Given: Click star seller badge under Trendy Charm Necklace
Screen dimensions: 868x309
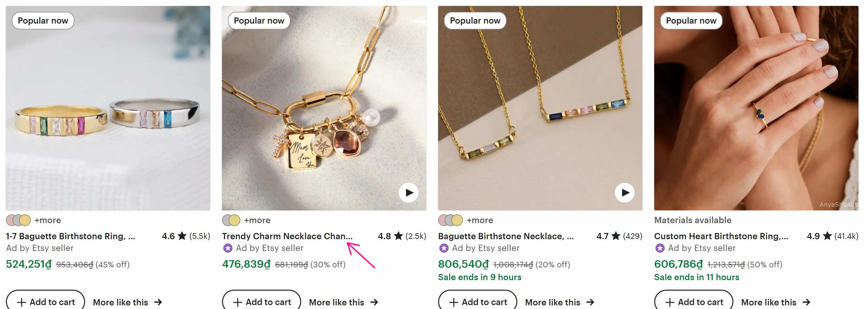Looking at the screenshot, I should pyautogui.click(x=228, y=248).
